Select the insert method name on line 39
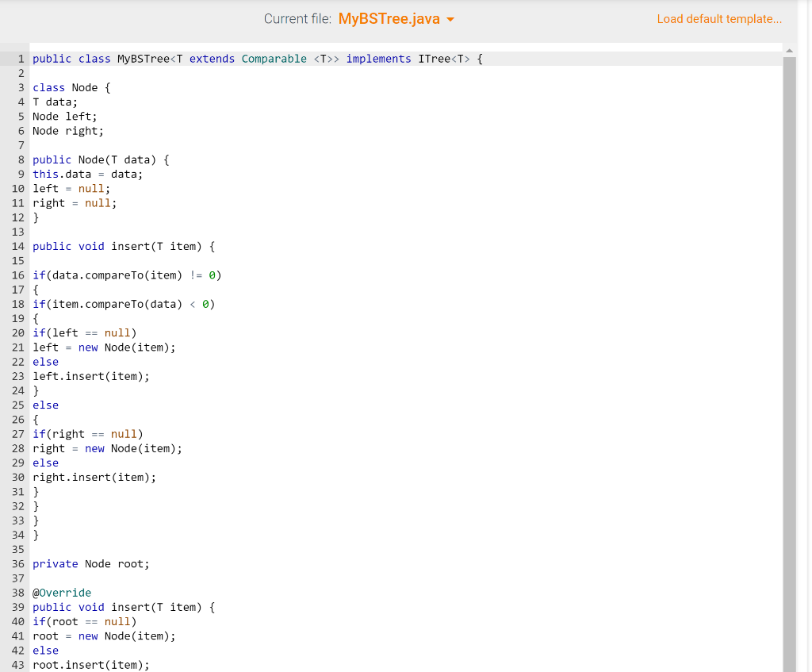The height and width of the screenshot is (672, 812). (132, 607)
